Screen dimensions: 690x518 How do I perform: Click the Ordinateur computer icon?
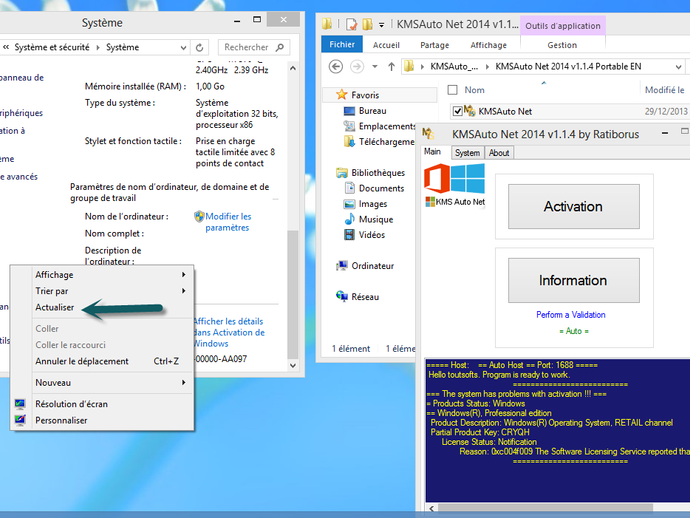pos(341,265)
